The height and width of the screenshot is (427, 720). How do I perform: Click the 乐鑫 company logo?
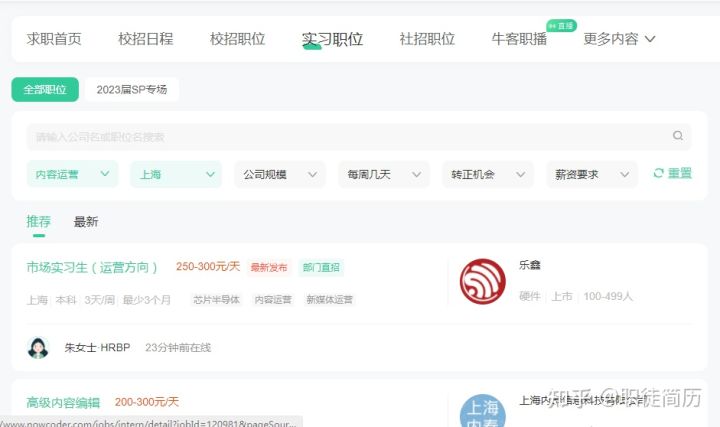click(483, 281)
